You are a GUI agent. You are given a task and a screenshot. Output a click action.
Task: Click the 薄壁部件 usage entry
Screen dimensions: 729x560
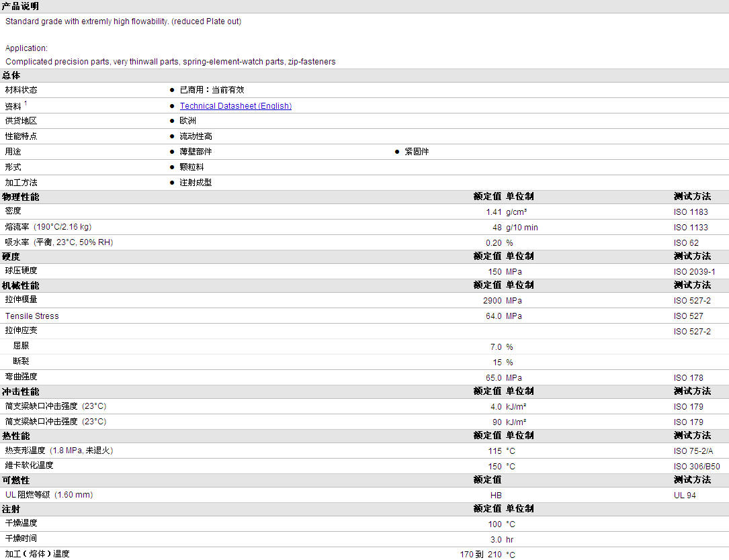196,152
